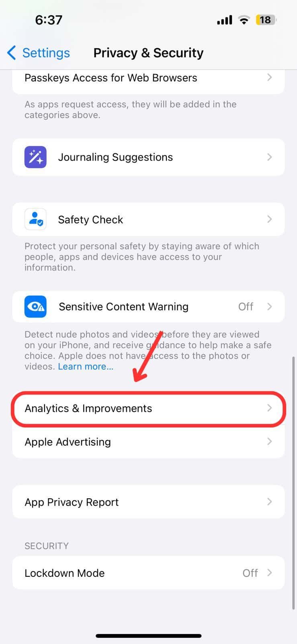
Task: Expand Passkeys Access for Web Browsers chevron
Action: (x=270, y=77)
